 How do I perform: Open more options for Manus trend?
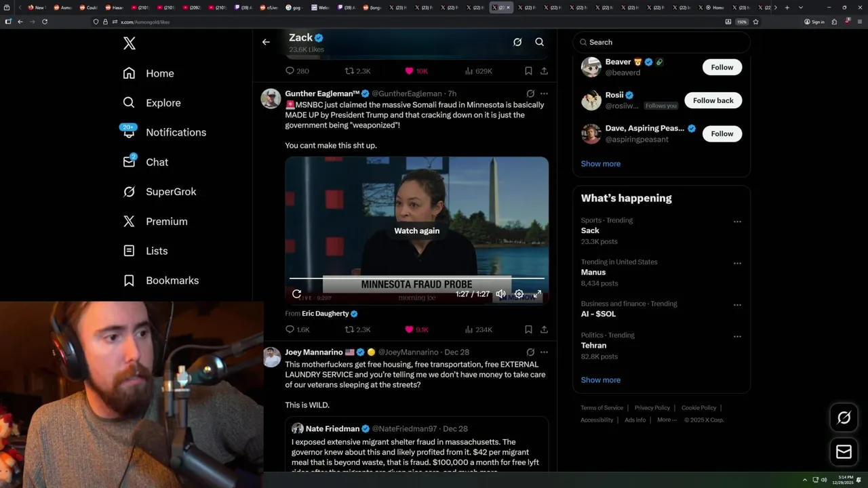point(737,264)
